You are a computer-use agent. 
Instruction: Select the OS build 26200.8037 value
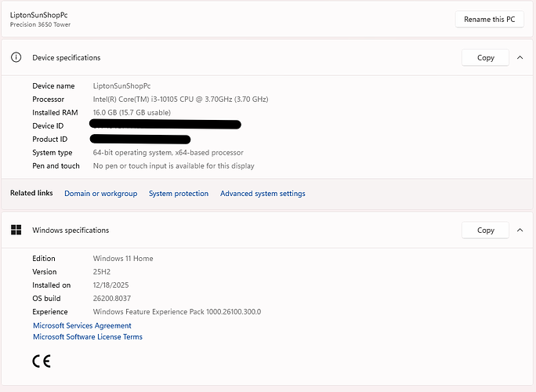(x=112, y=298)
